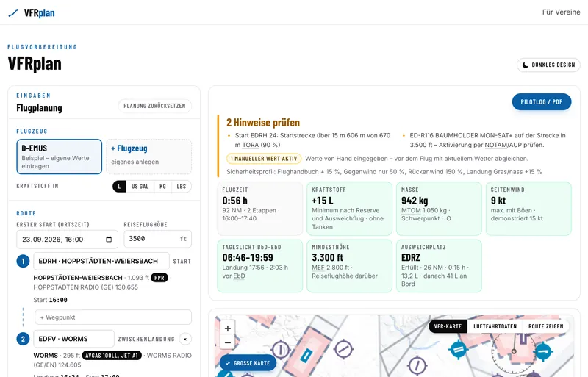588x377 pixels.
Task: Click the Reiseflughöhe altitude input field
Action: click(157, 239)
